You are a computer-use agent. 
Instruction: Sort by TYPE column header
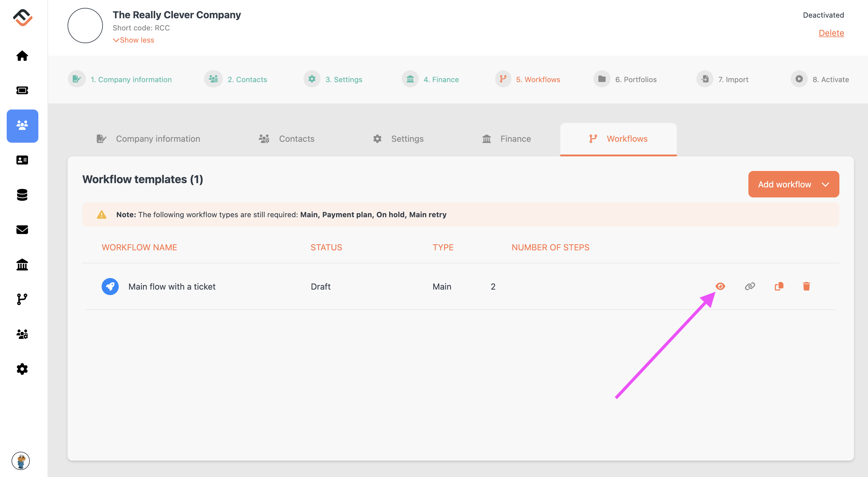(x=443, y=248)
